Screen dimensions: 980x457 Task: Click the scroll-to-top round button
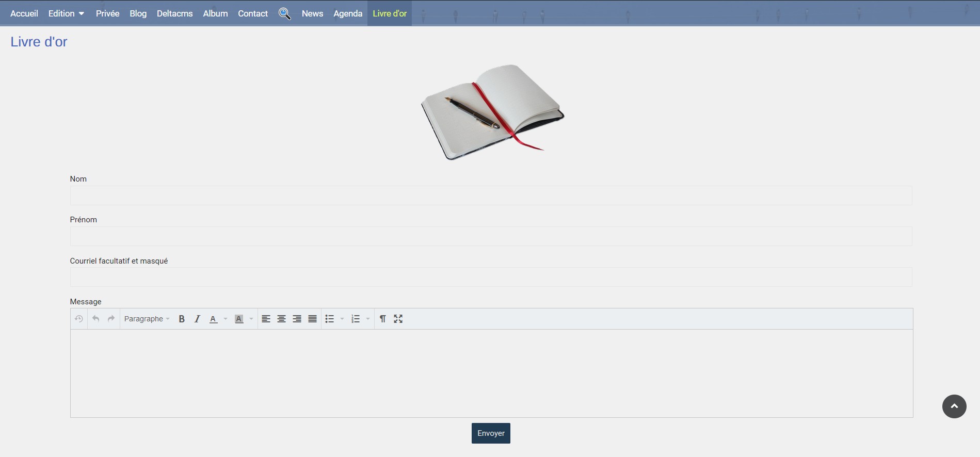[954, 406]
